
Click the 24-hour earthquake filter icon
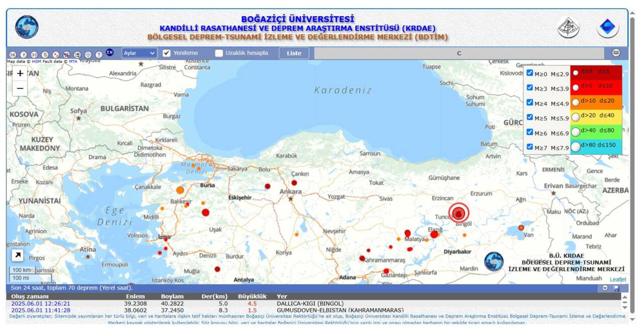pyautogui.click(x=13, y=54)
